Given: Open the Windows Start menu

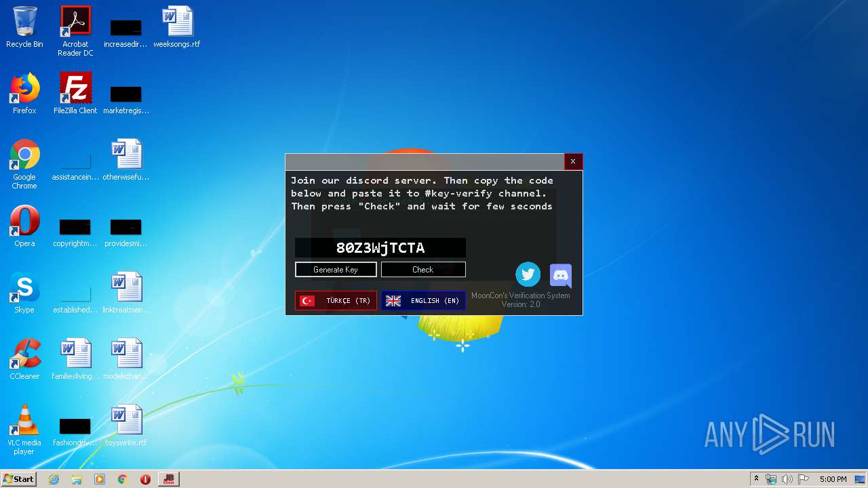Looking at the screenshot, I should coord(18,479).
